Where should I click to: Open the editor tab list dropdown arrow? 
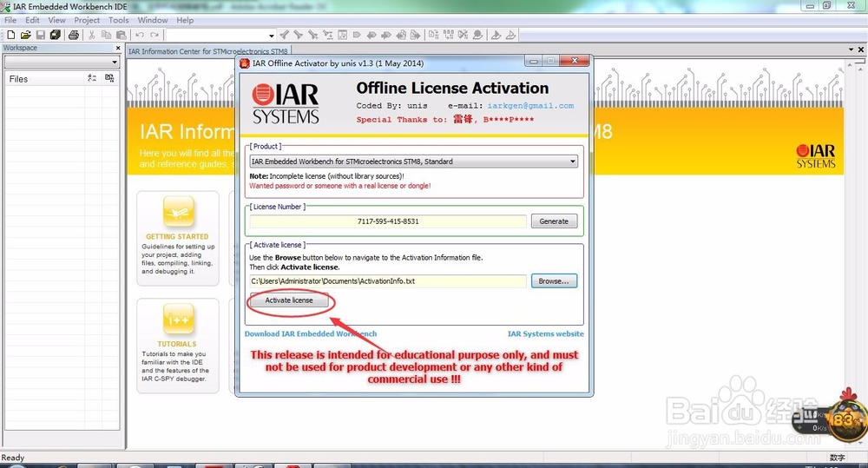(851, 49)
